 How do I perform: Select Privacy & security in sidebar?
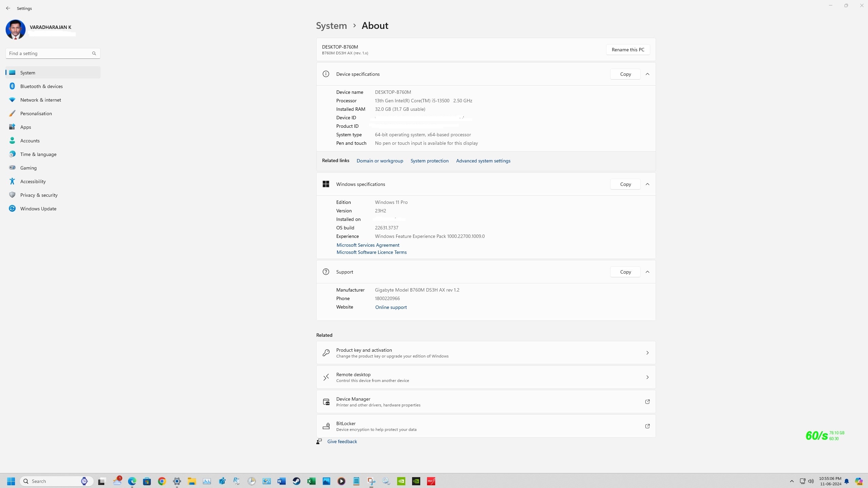(x=39, y=195)
